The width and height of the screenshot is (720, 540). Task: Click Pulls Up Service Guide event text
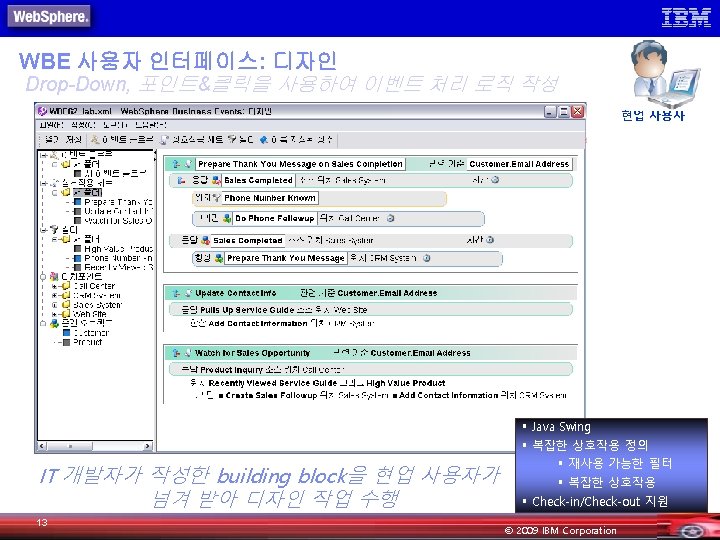click(247, 310)
